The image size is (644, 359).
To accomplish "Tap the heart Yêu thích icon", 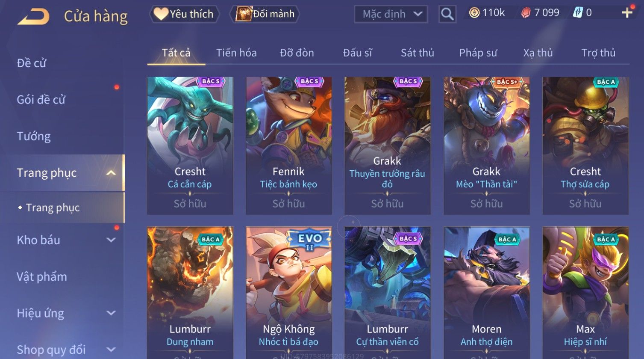I will point(160,14).
